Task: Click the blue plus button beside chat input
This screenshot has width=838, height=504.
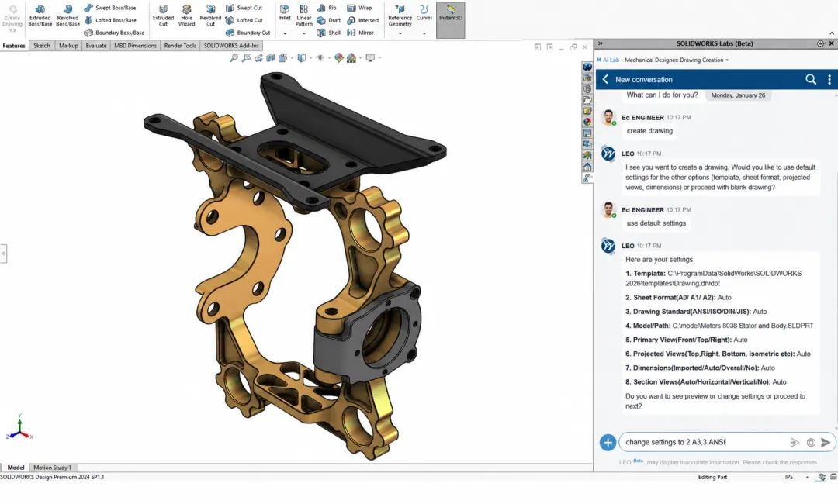Action: coord(608,442)
